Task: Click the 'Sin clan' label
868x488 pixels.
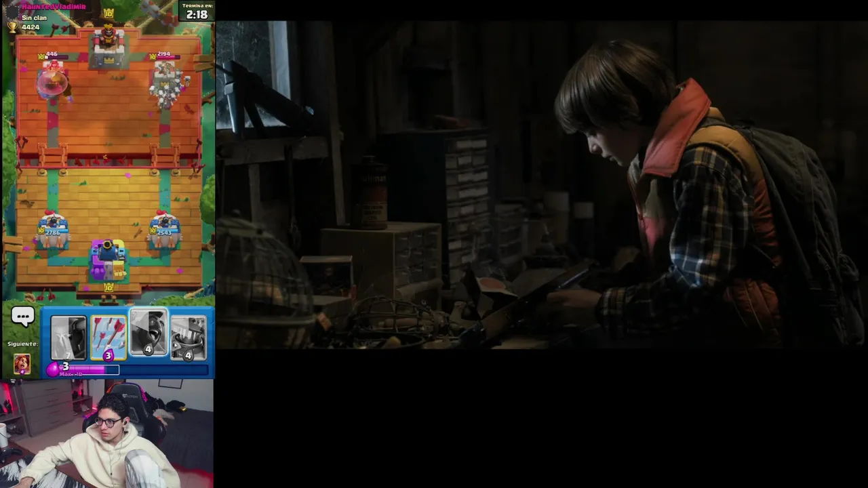Action: 34,18
